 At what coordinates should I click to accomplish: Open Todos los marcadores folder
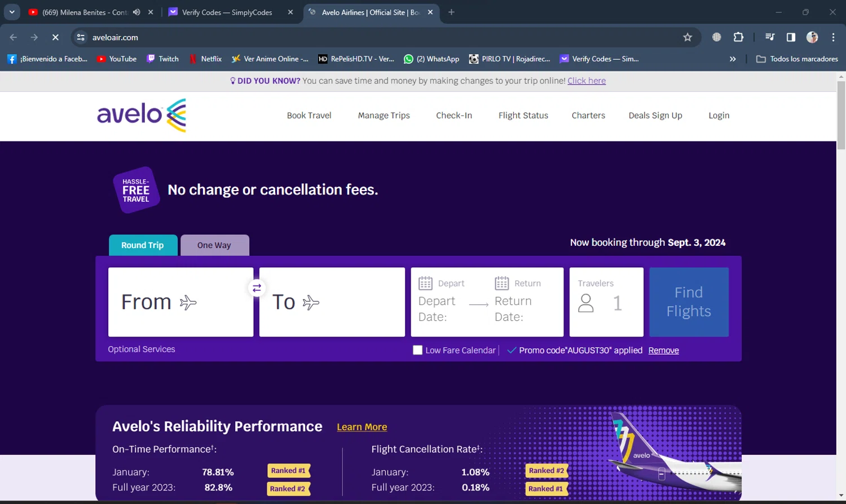[x=797, y=59]
